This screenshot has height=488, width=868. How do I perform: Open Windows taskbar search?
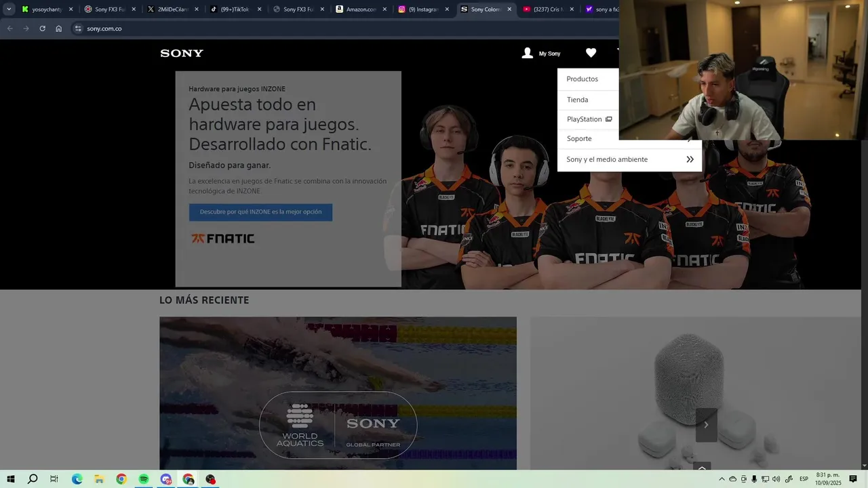point(33,479)
